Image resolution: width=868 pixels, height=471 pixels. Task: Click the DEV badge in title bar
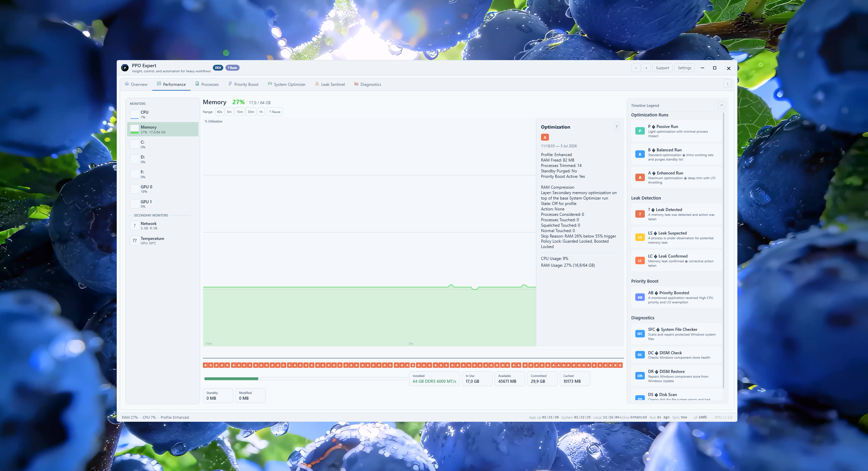pos(218,68)
